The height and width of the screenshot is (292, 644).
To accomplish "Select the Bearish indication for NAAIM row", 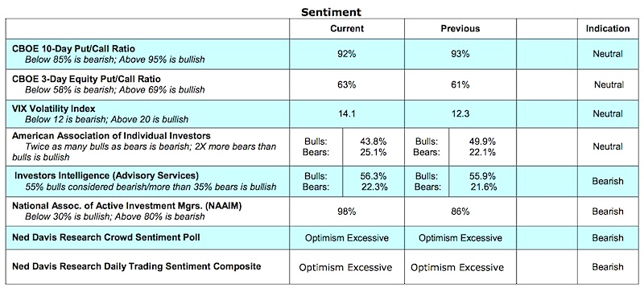I will click(x=608, y=212).
